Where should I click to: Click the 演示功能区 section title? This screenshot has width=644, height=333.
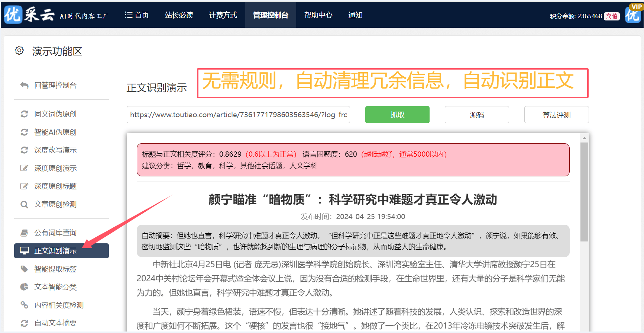pos(57,51)
